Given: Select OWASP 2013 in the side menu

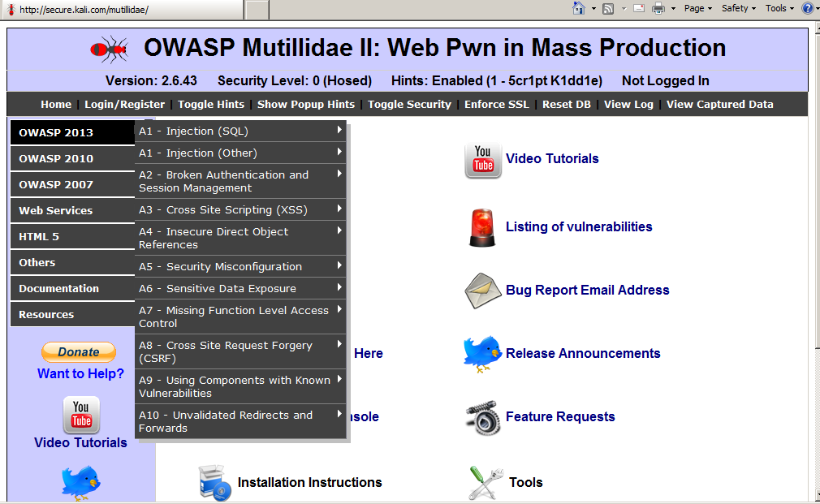Looking at the screenshot, I should pos(72,133).
